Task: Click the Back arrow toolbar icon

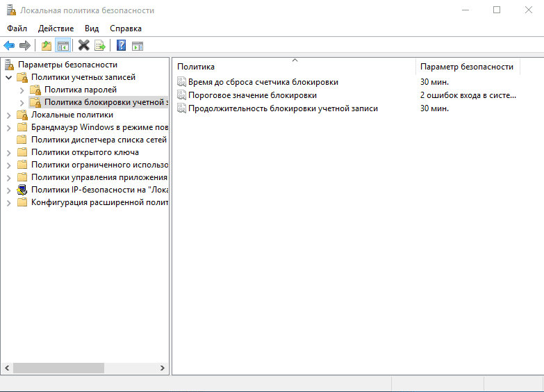Action: pos(9,46)
